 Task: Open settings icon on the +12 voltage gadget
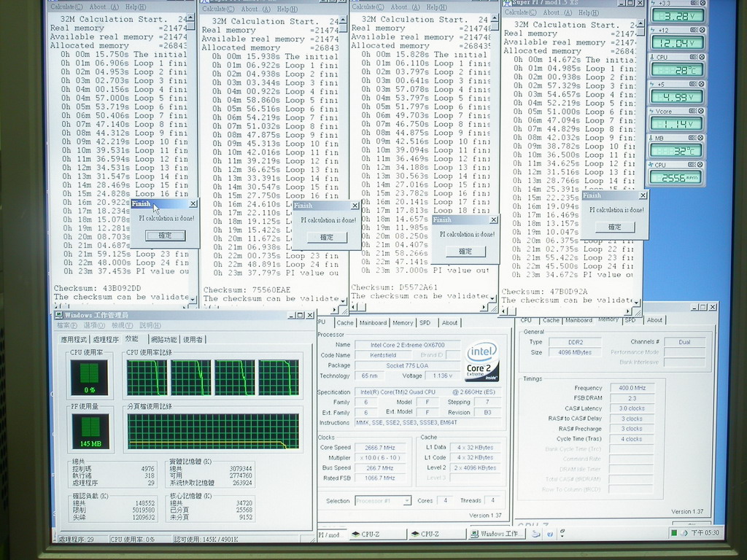694,30
